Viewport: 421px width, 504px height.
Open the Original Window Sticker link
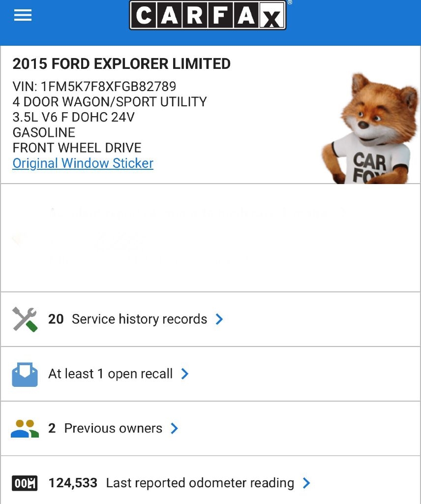[x=83, y=163]
